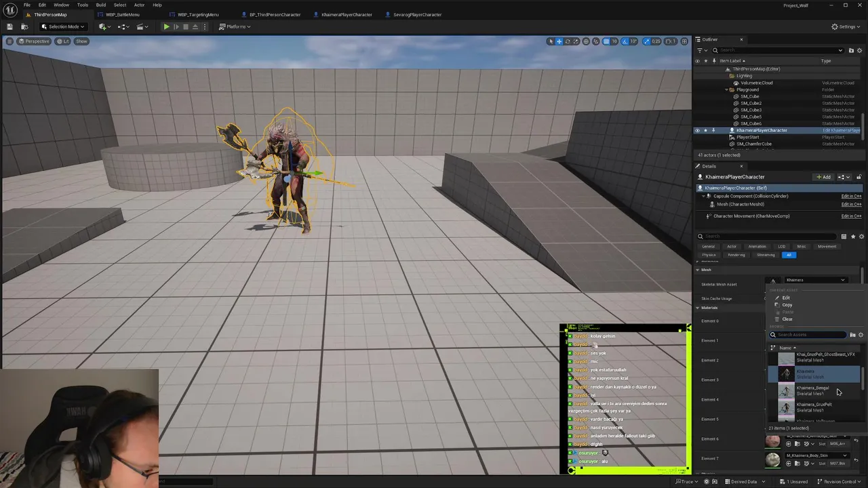Open the viewport hamburger options menu
Viewport: 868px width, 488px height.
coord(9,41)
